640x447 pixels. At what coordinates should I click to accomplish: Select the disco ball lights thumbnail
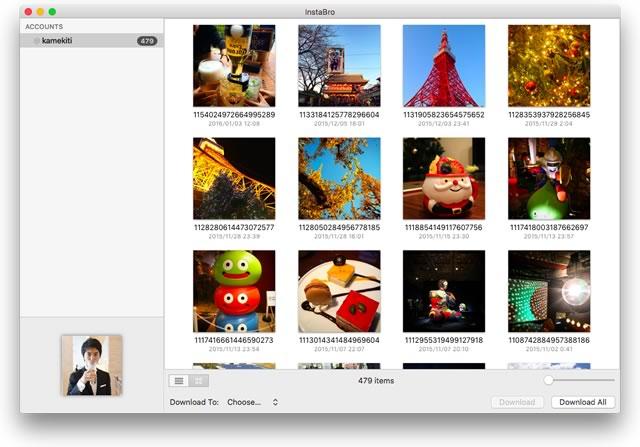[549, 291]
